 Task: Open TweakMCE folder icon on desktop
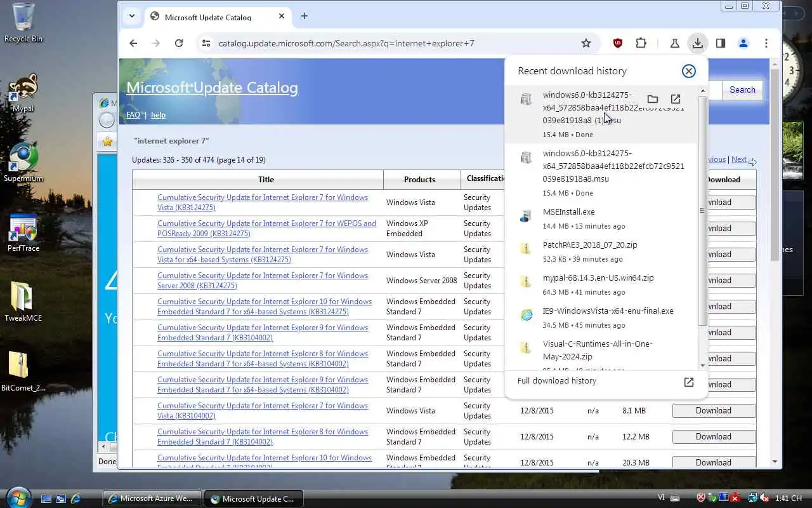pos(23,302)
